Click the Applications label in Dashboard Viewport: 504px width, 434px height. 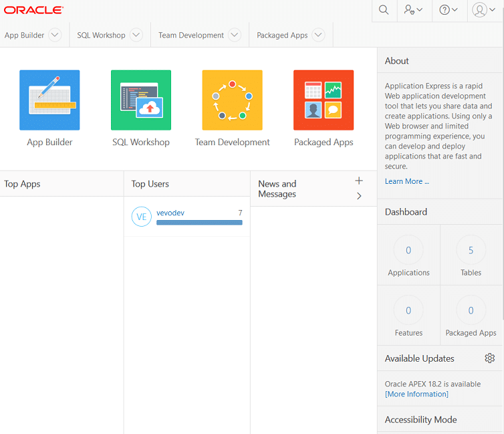coord(408,273)
